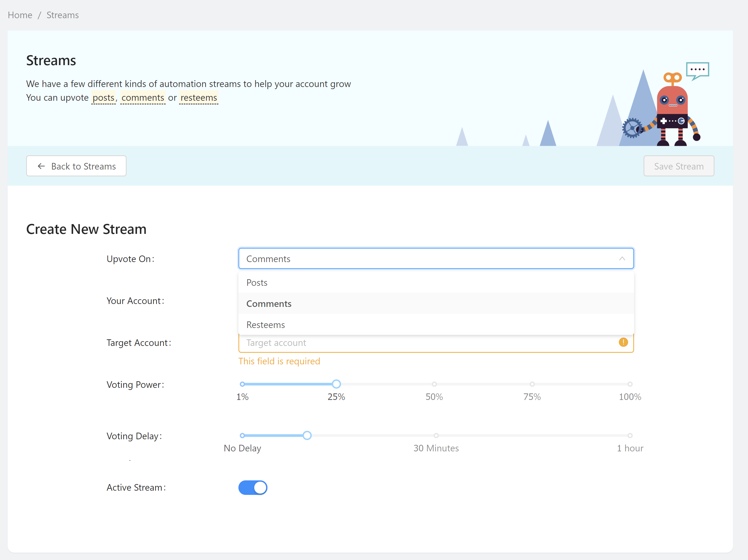Go to the Home breadcrumb link
This screenshot has height=560, width=748.
click(x=20, y=15)
